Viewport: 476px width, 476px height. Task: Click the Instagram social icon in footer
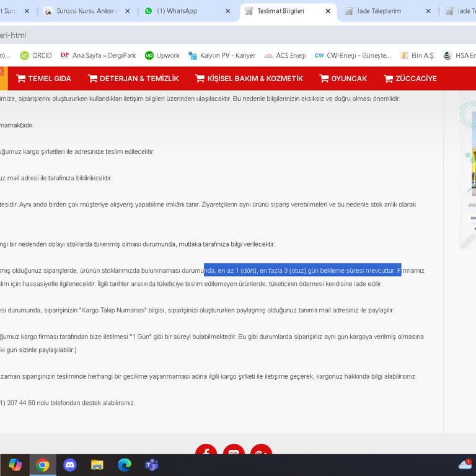(234, 450)
